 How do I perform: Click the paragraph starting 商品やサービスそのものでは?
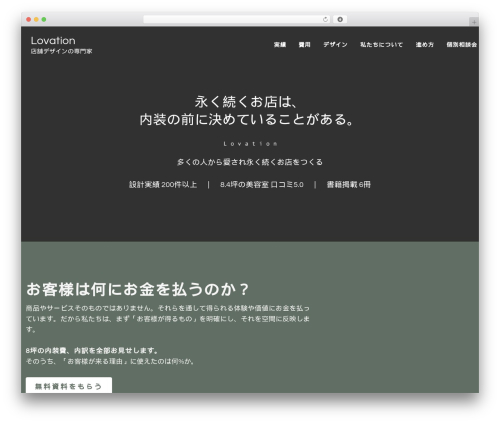[168, 319]
